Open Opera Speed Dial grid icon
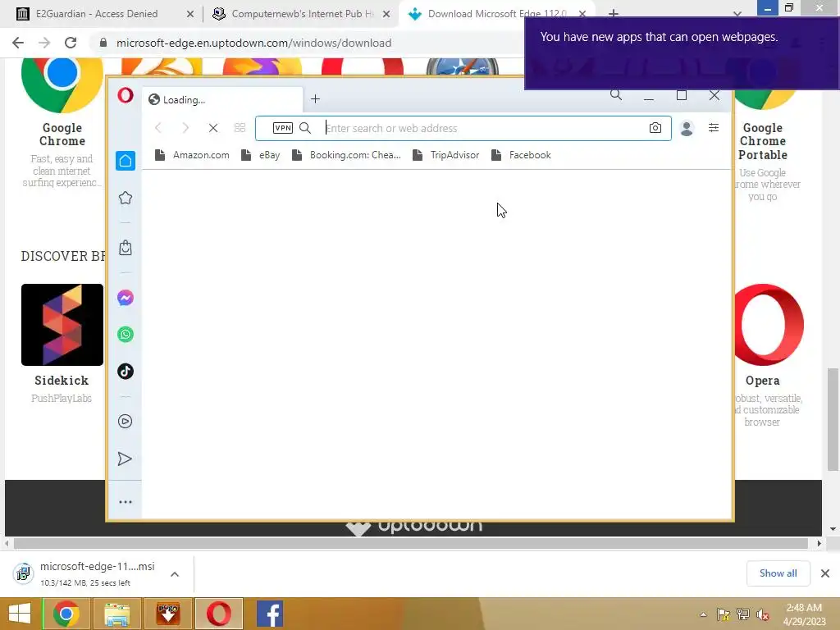The image size is (840, 630). tap(240, 127)
